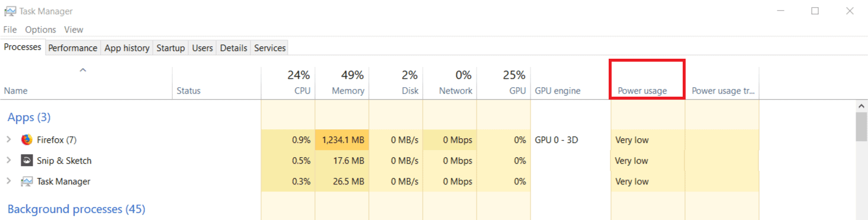Sort by Memory column header
This screenshot has height=220, width=868.
342,83
